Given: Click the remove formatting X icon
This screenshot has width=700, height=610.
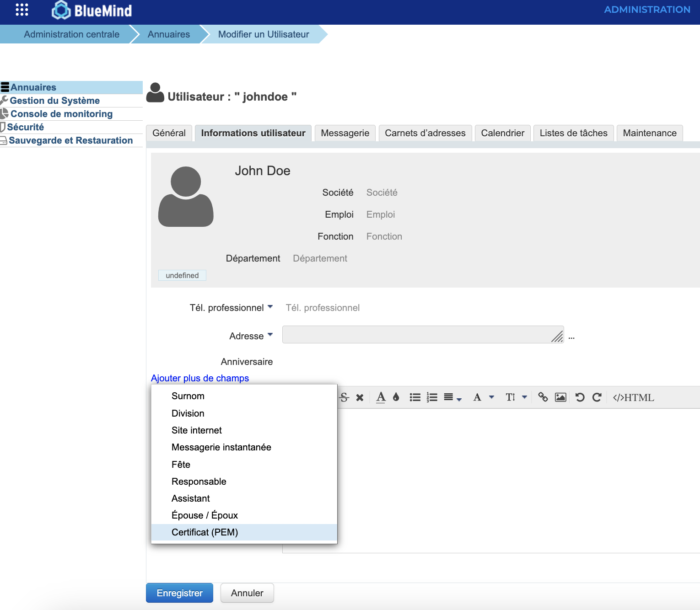Looking at the screenshot, I should pos(360,397).
